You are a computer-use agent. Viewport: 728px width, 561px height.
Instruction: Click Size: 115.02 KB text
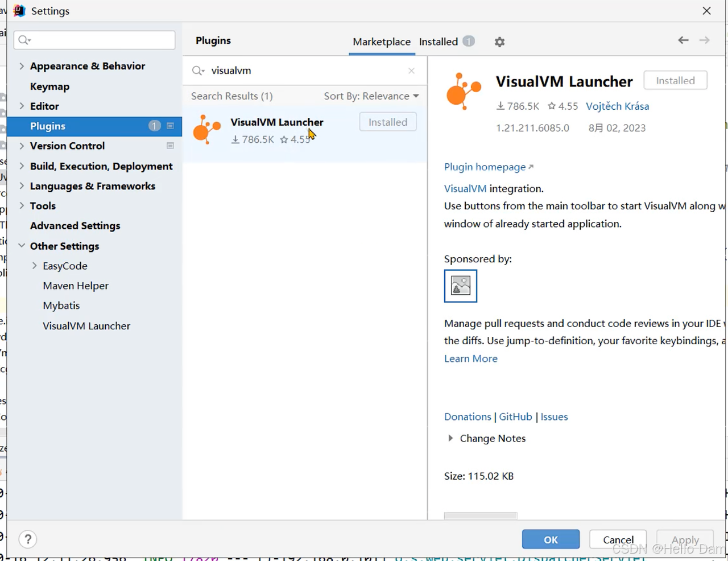[x=479, y=476]
